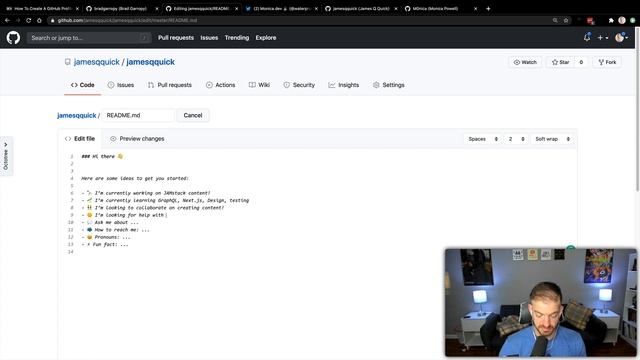Open the indent size 2 dropdown

pos(516,139)
